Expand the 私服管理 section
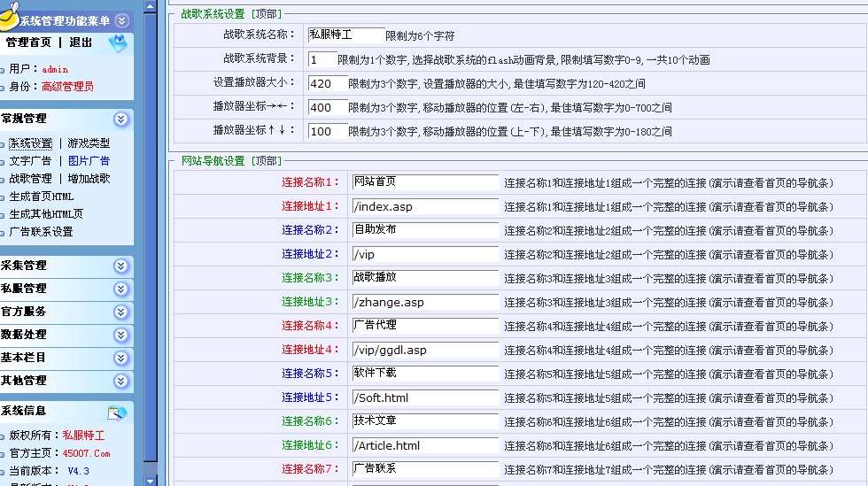 120,289
